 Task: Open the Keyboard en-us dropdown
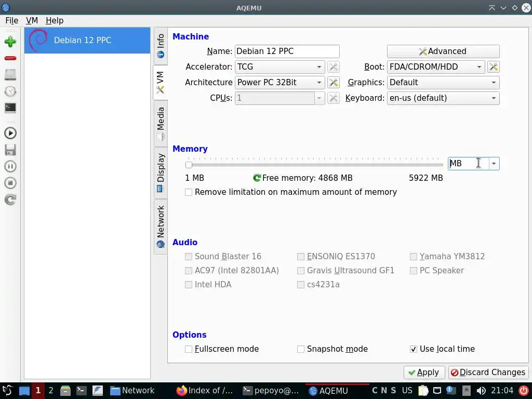pyautogui.click(x=443, y=98)
